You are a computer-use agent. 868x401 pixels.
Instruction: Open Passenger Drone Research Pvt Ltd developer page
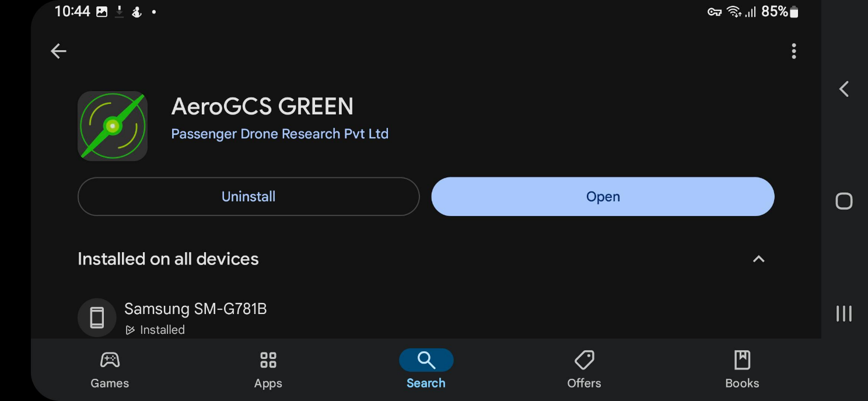(279, 134)
